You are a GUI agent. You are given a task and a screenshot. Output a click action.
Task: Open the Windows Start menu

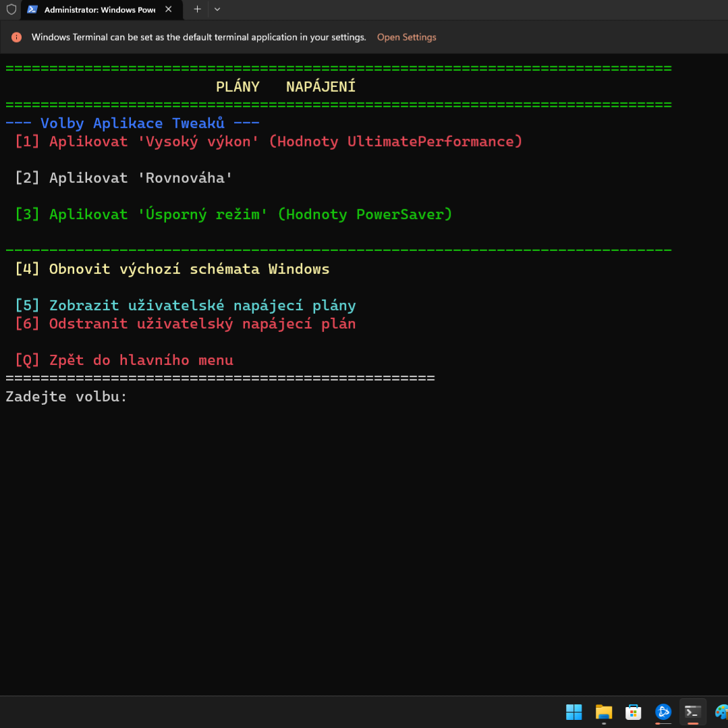point(573,712)
